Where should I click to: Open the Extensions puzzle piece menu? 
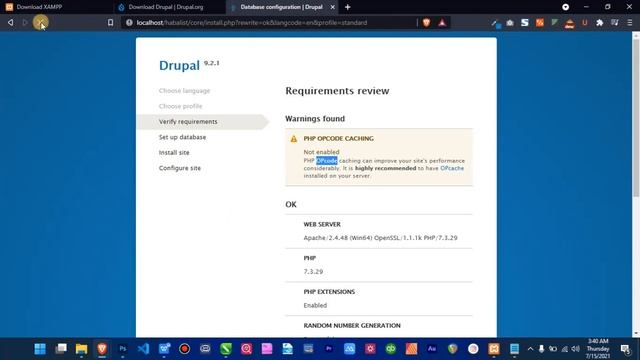coord(600,23)
